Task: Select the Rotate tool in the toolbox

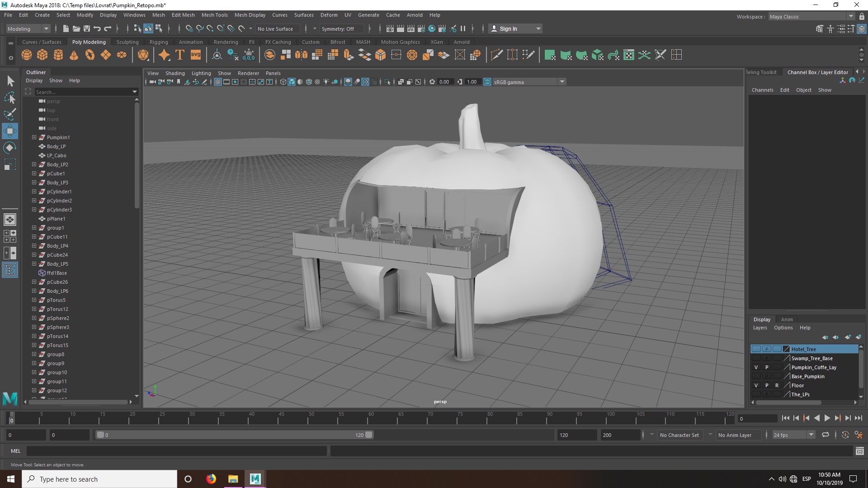Action: pyautogui.click(x=10, y=148)
